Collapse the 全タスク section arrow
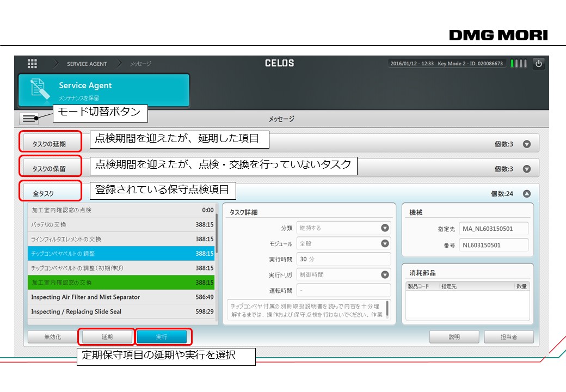This screenshot has height=392, width=566. click(527, 194)
